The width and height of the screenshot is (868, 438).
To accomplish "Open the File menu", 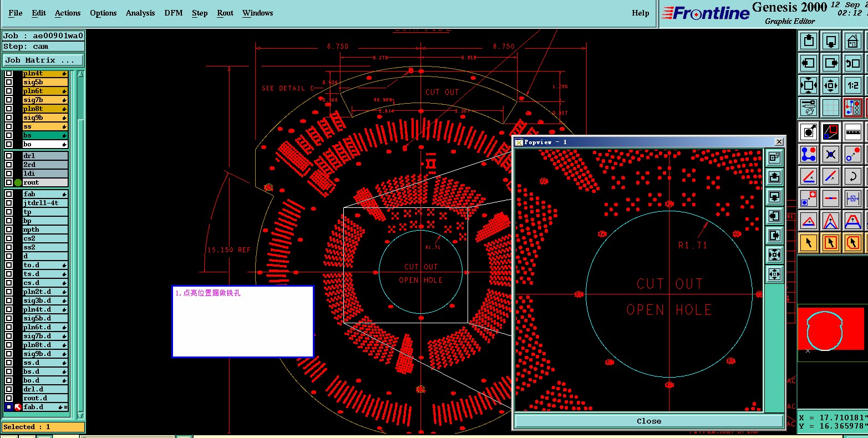I will click(16, 13).
